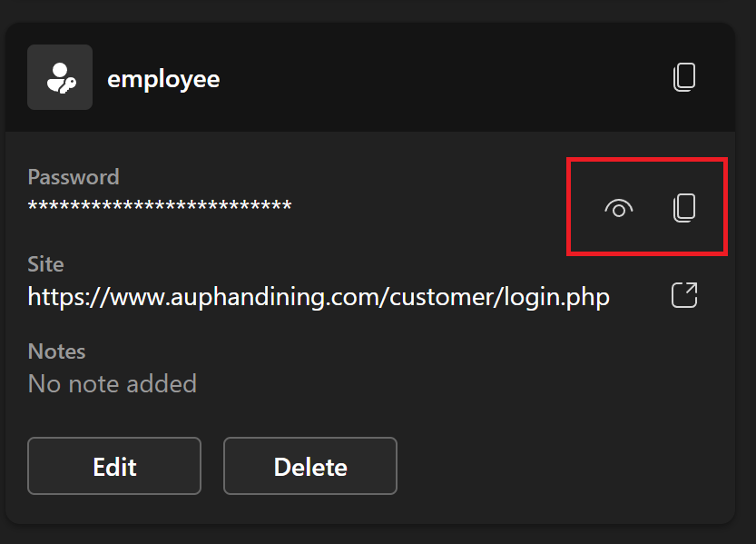Click the 'employee' username heading
The width and height of the screenshot is (756, 544).
click(x=163, y=80)
